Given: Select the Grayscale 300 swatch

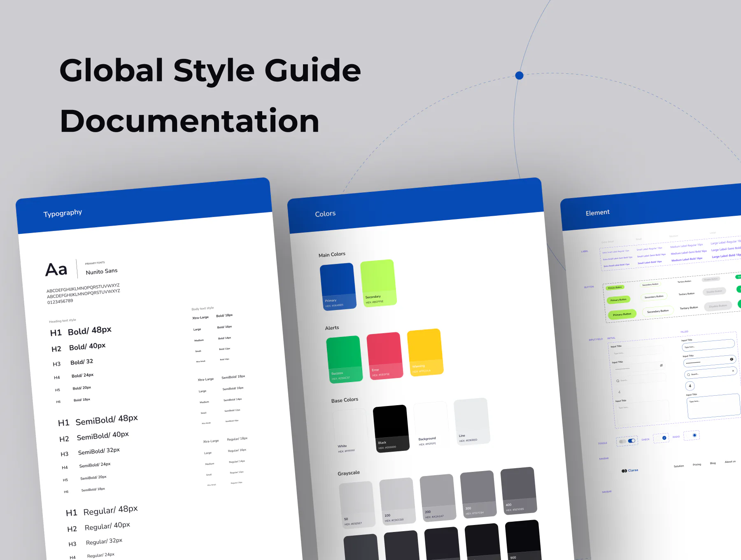Looking at the screenshot, I should tap(478, 494).
